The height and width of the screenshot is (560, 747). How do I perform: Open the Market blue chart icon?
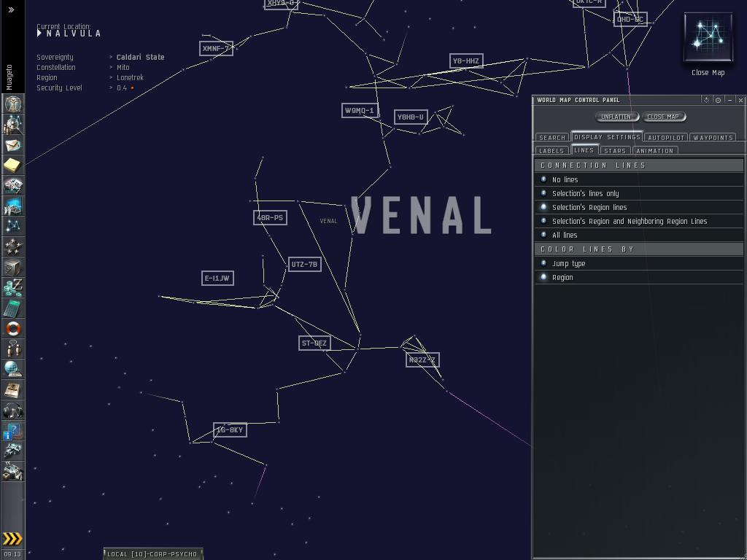coord(13,206)
